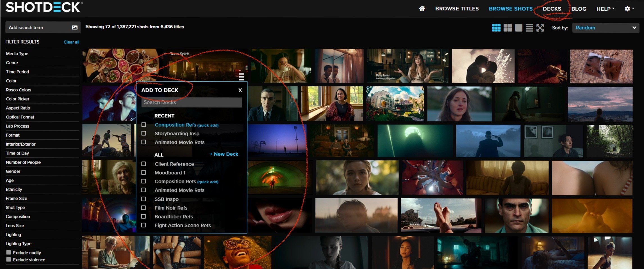Screen dimensions: 644x269
Task: Switch to list view
Action: 529,28
